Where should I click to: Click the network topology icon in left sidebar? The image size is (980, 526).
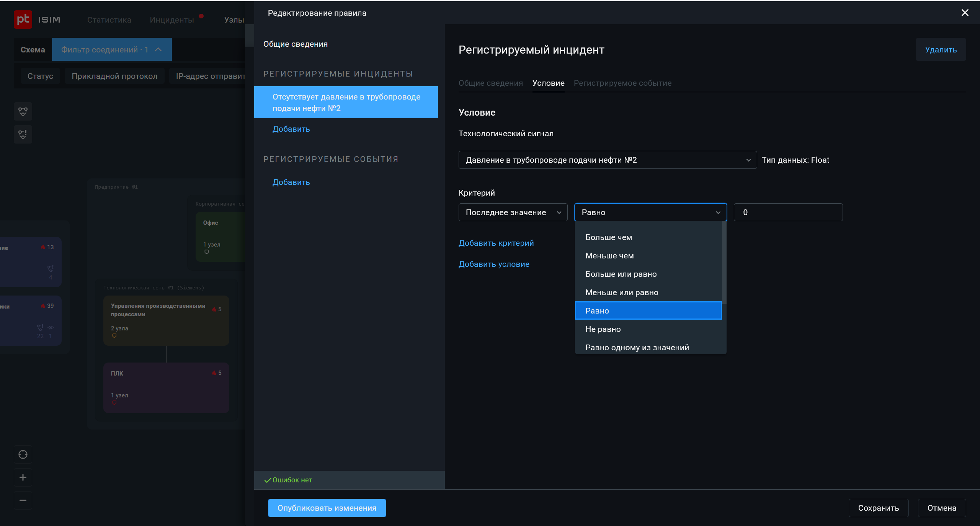coord(23,111)
